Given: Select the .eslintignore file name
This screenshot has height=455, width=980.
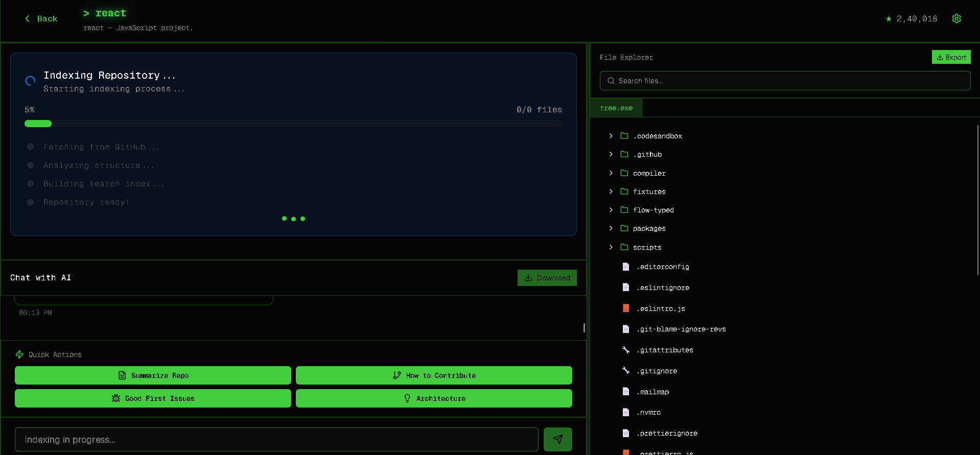Looking at the screenshot, I should 663,288.
